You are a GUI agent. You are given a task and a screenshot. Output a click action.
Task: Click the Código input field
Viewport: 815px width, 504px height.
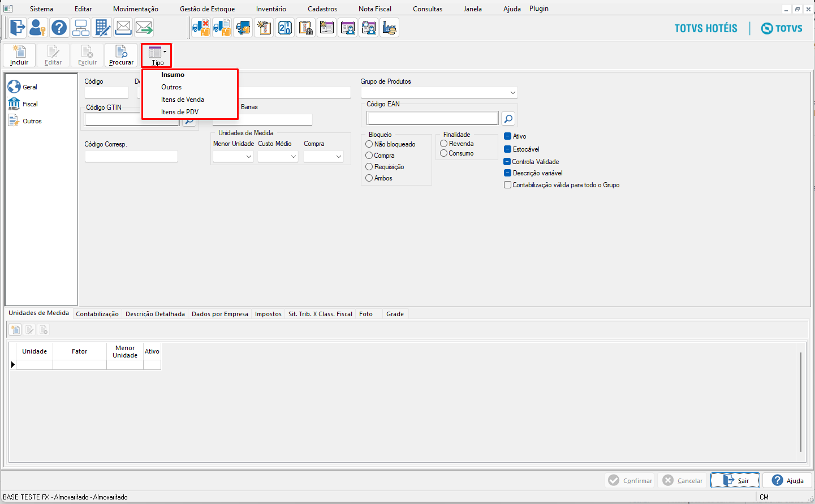point(106,92)
